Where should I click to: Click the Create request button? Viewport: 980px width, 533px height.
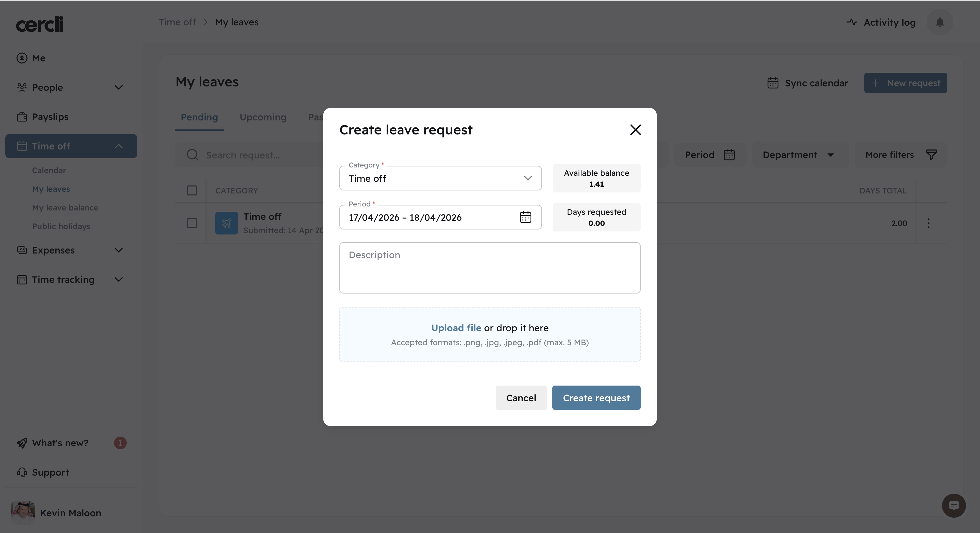(x=596, y=398)
